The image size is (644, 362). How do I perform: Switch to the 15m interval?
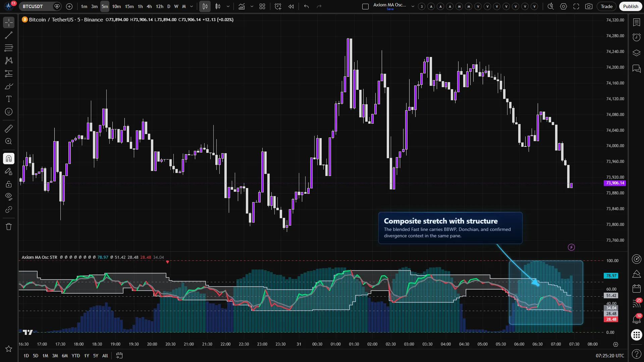click(x=129, y=6)
